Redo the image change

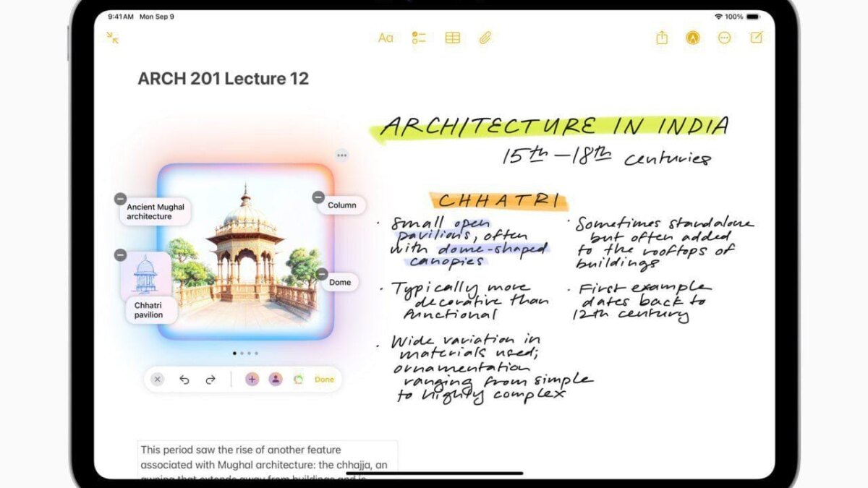tap(210, 380)
